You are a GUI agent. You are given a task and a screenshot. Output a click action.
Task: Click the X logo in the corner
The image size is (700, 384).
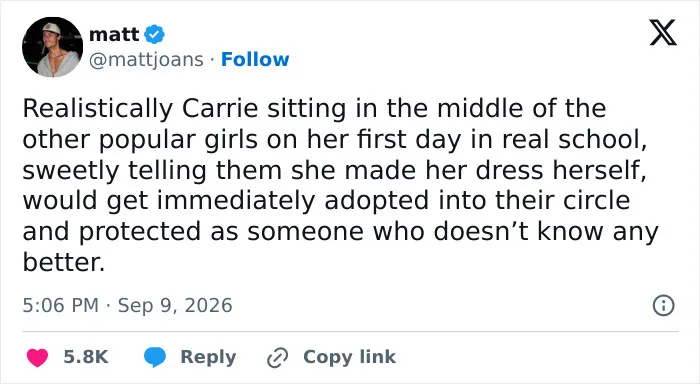(x=663, y=33)
